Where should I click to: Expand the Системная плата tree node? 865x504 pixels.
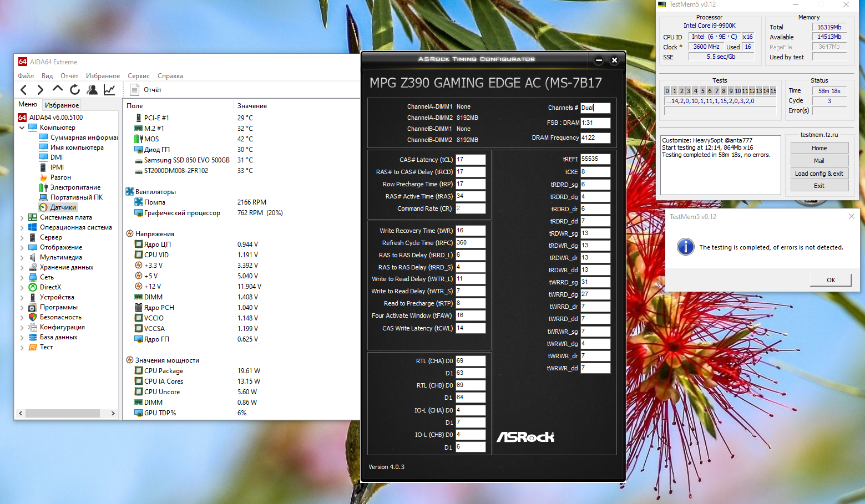(22, 217)
